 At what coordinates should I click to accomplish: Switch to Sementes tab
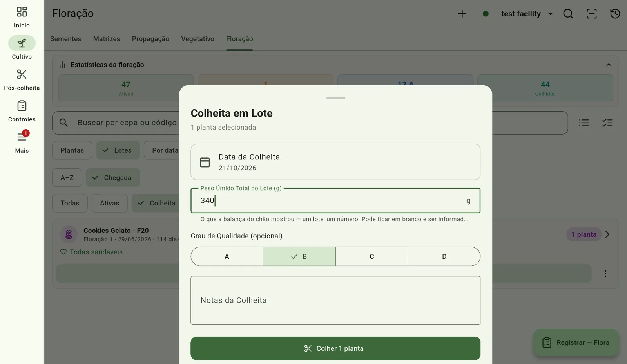click(66, 39)
